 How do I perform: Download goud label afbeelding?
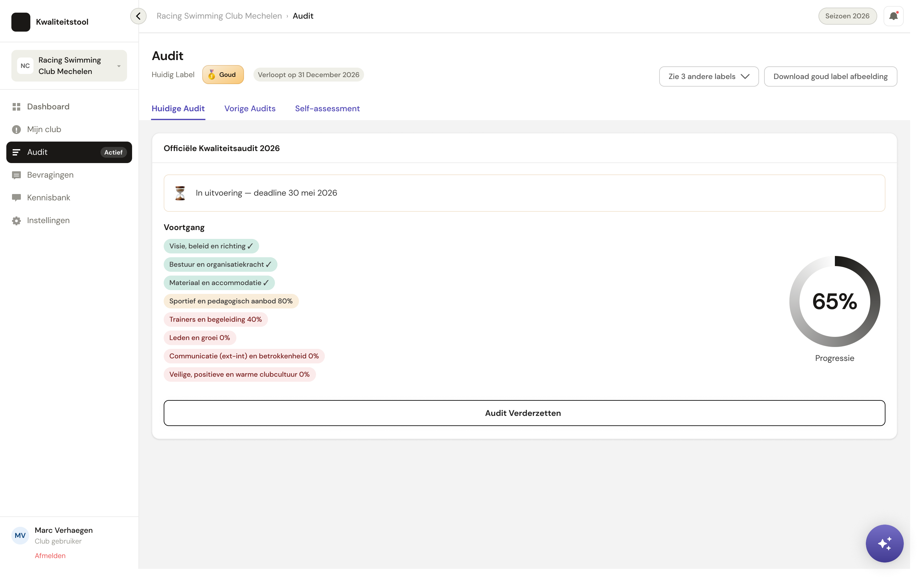[830, 76]
